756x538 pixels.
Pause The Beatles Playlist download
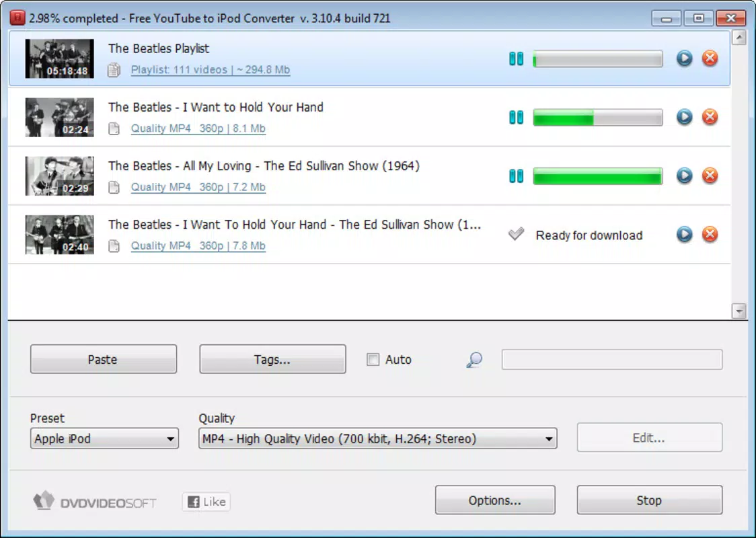click(x=516, y=59)
